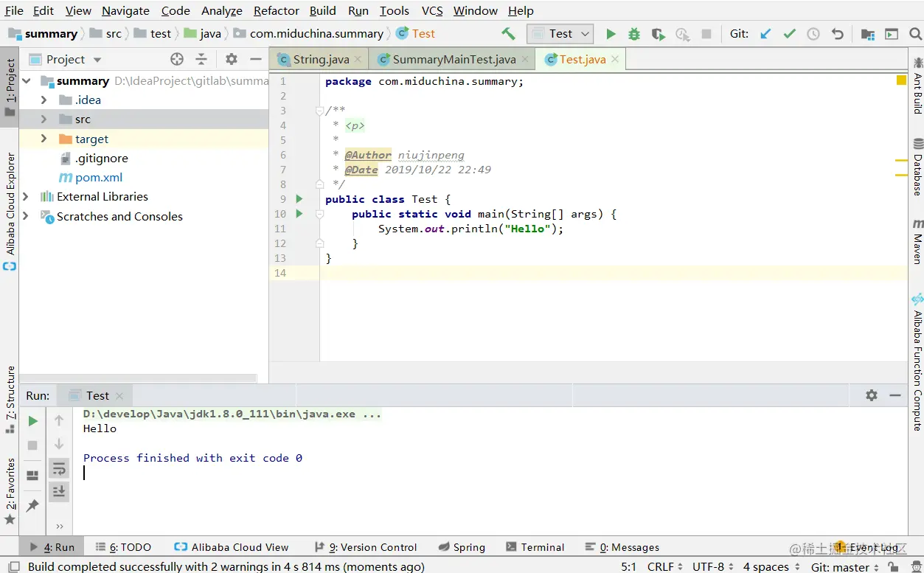Screen dimensions: 924x573
Task: Toggle scroll to end in Run console
Action: click(x=59, y=492)
